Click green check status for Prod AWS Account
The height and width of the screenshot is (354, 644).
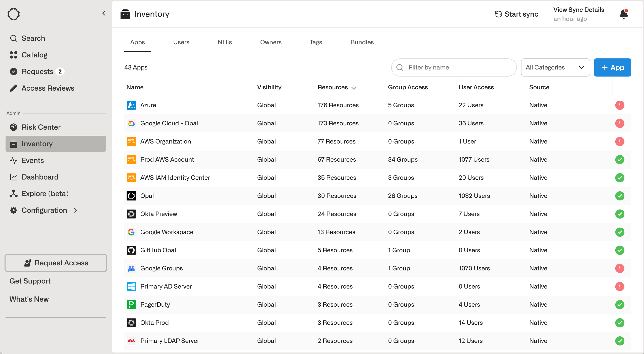620,160
